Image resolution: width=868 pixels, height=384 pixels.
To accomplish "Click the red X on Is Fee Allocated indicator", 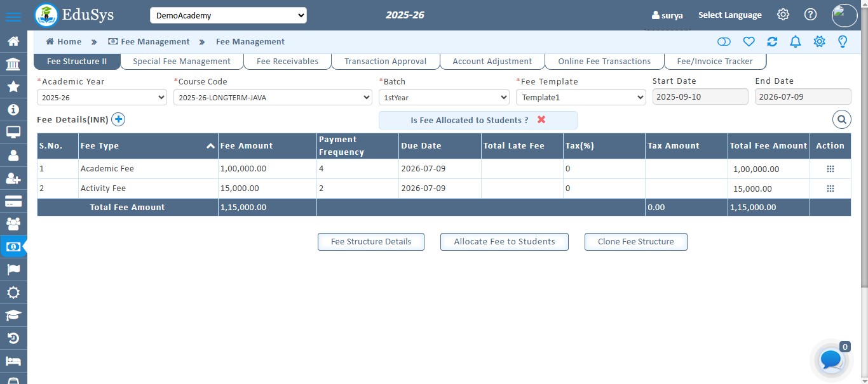I will point(541,119).
